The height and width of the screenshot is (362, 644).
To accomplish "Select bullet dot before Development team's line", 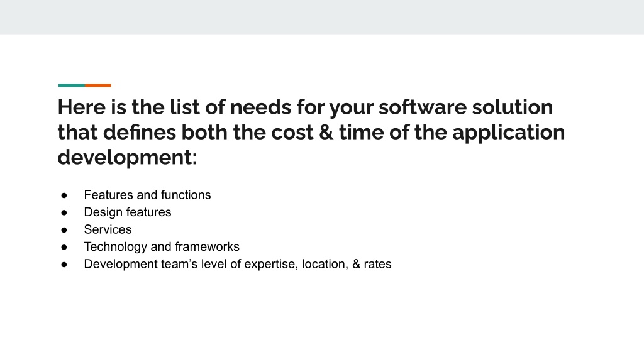I will [x=64, y=265].
